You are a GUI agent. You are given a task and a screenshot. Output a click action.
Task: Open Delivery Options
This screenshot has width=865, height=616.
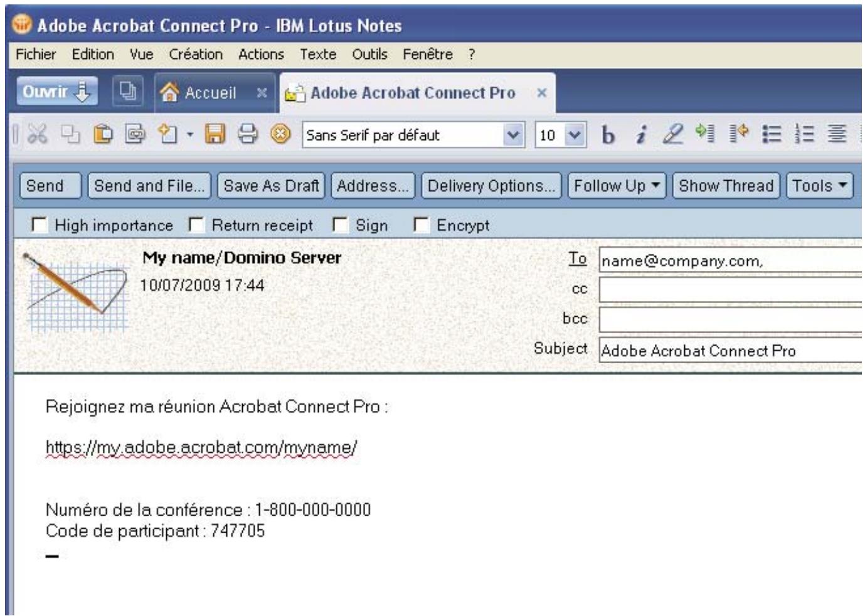[x=491, y=186]
